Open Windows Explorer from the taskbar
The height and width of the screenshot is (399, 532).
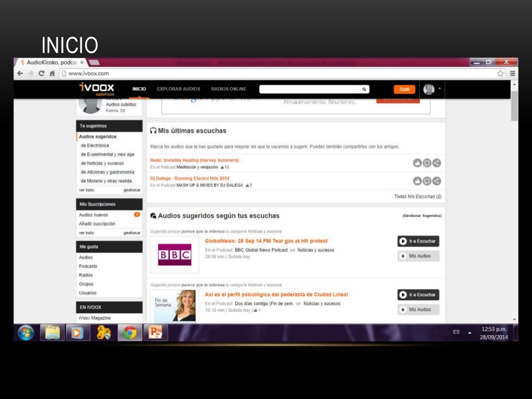tap(52, 332)
